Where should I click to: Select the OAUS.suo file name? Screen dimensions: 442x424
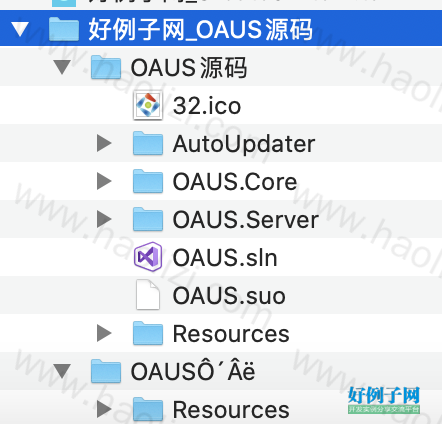pyautogui.click(x=229, y=296)
